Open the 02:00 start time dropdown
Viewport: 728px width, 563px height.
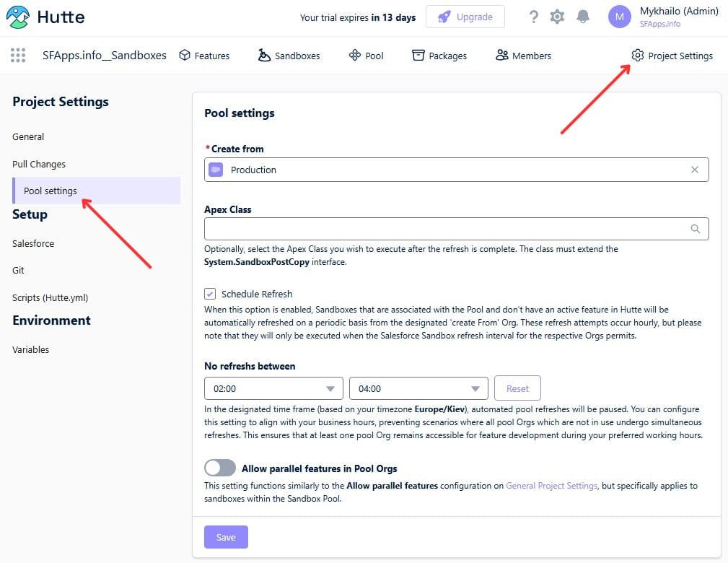tap(273, 388)
